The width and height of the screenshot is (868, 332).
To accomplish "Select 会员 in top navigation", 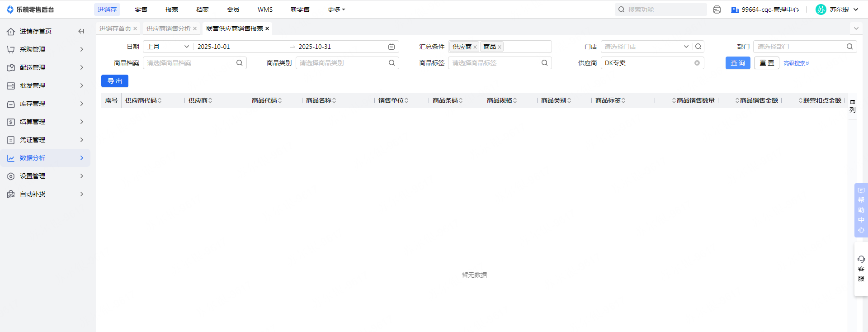I will pyautogui.click(x=233, y=9).
